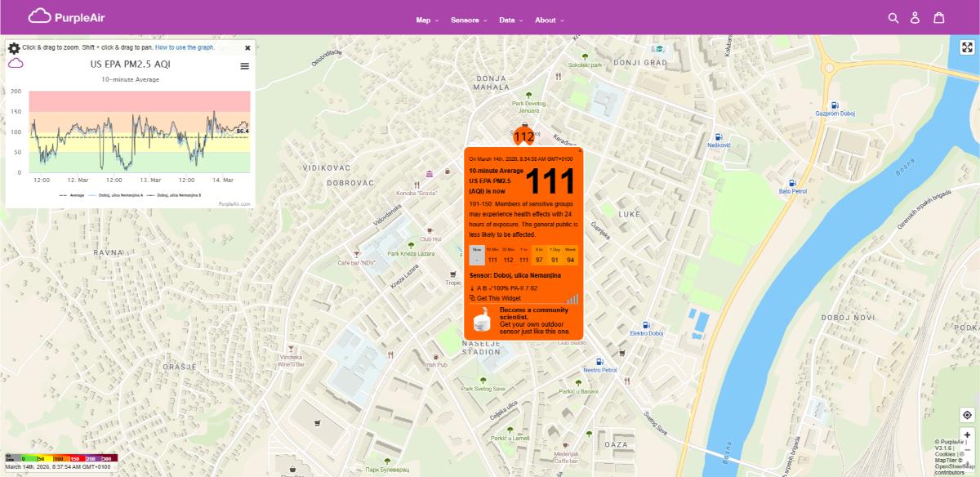Expand the About dropdown
This screenshot has height=477, width=980.
[546, 20]
